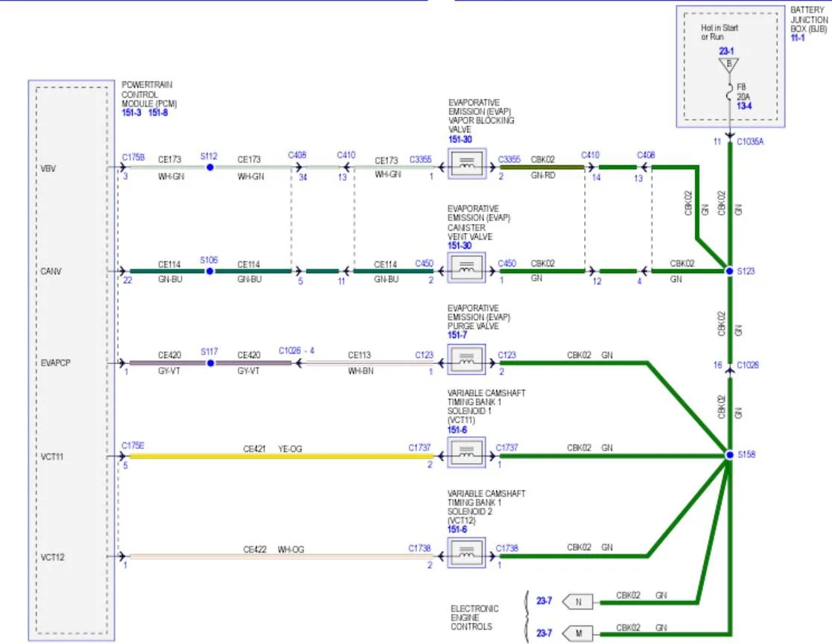Select the VCT12 solenoid coil symbol

click(466, 552)
